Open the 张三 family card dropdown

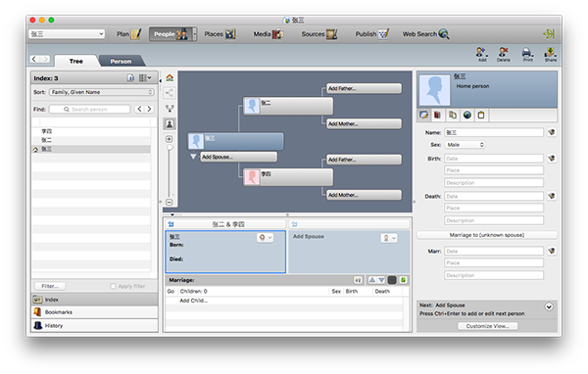point(266,238)
